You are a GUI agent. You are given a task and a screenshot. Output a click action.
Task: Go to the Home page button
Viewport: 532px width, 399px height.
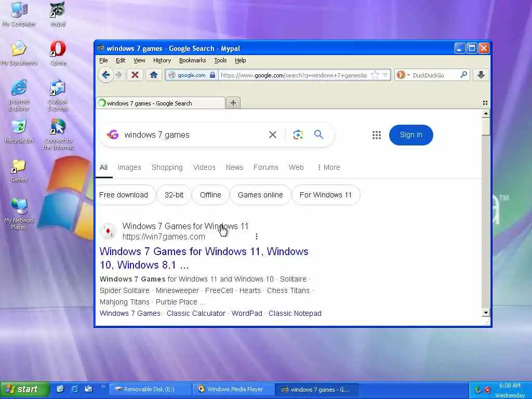(x=153, y=75)
